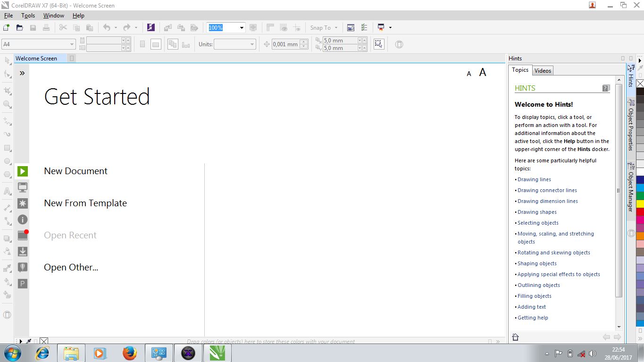Screen dimensions: 644x362
Task: Click New Document
Action: 75,171
